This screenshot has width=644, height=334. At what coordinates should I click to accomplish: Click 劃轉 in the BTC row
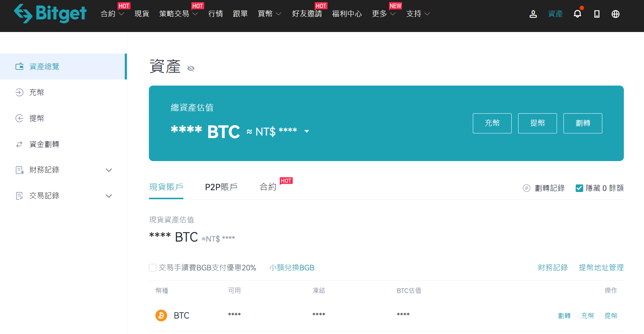pyautogui.click(x=564, y=316)
